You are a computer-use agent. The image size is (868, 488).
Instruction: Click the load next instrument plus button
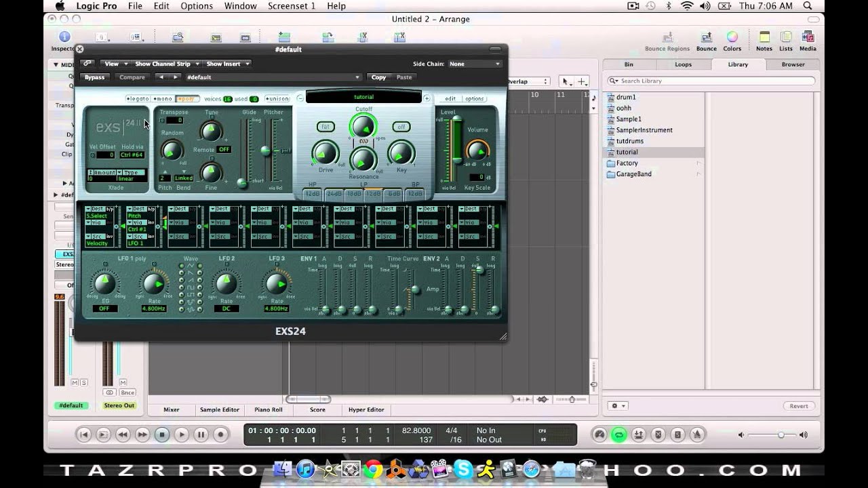427,98
